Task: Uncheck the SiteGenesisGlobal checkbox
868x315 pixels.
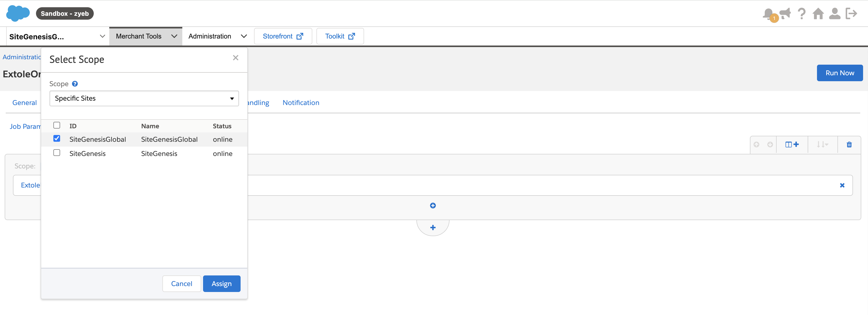Action: coord(57,139)
